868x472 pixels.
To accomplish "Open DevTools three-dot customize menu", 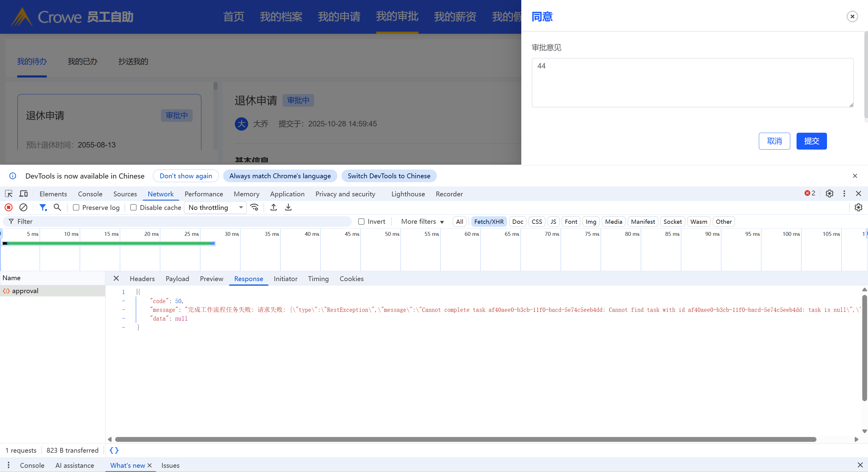I will pos(844,194).
